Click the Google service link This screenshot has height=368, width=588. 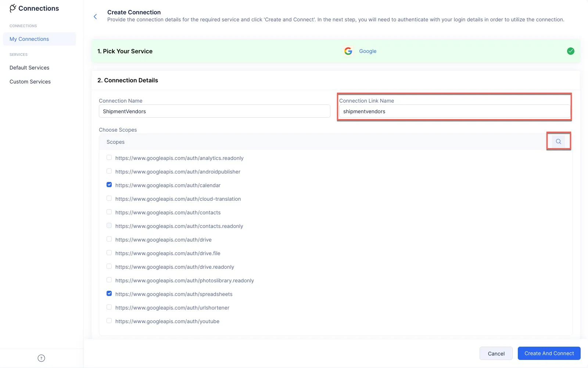click(x=368, y=51)
